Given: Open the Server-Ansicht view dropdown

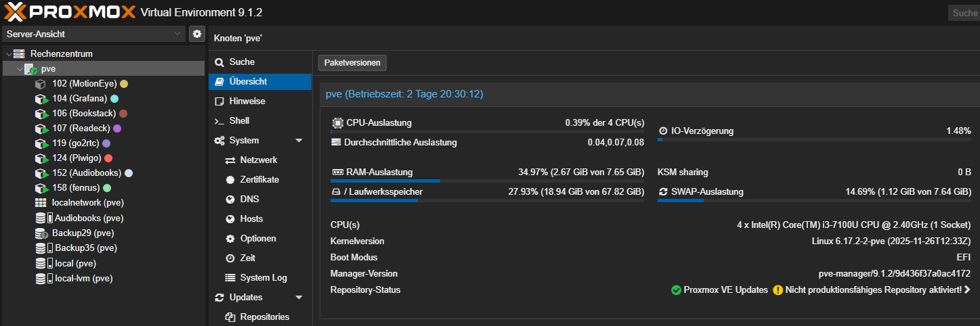Looking at the screenshot, I should pos(93,34).
